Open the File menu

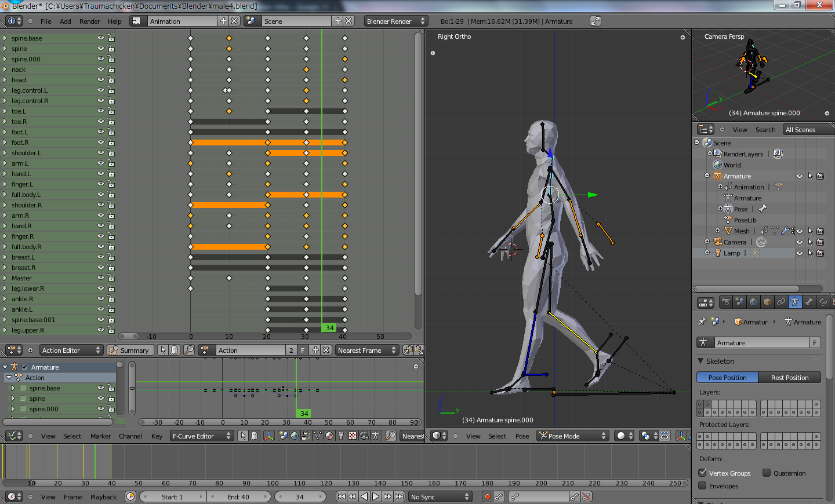(x=46, y=21)
